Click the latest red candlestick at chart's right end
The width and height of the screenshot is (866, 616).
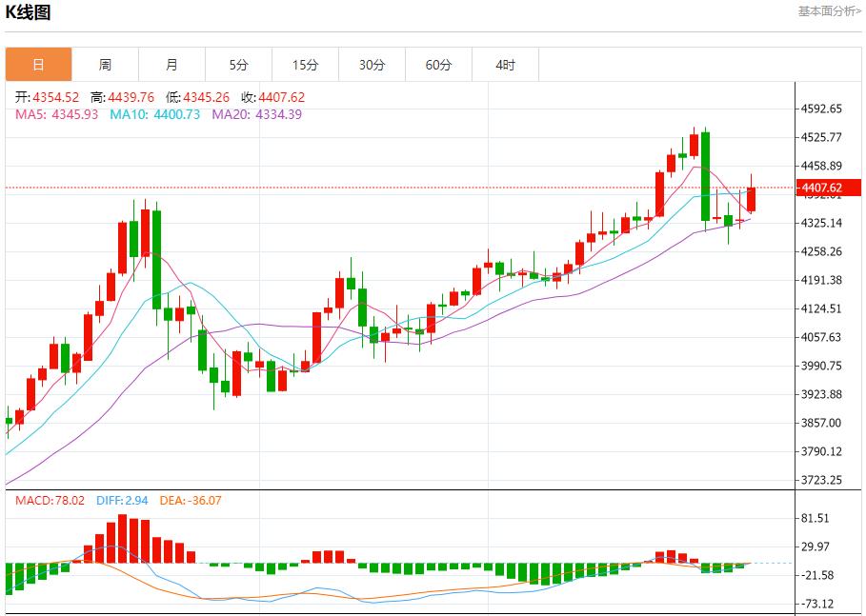coord(752,198)
